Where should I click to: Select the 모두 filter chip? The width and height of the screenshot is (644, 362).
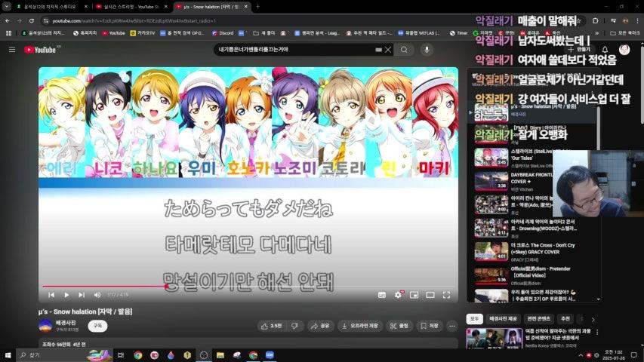coord(474,319)
